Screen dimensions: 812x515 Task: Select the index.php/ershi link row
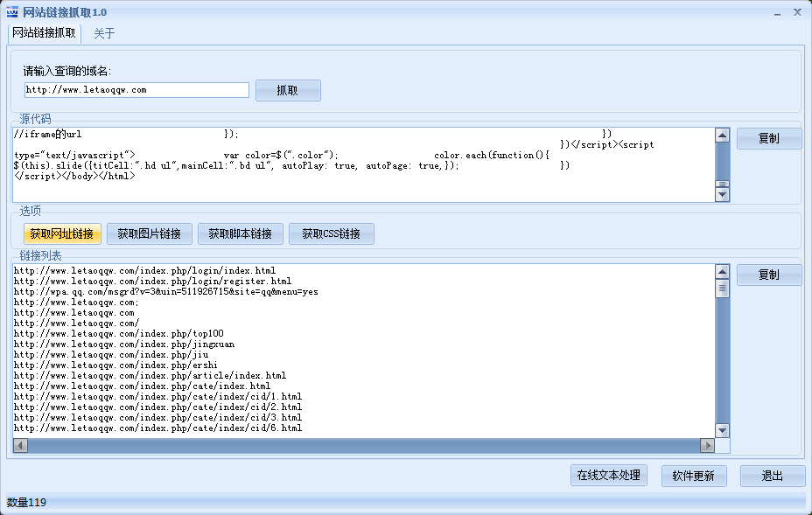115,365
